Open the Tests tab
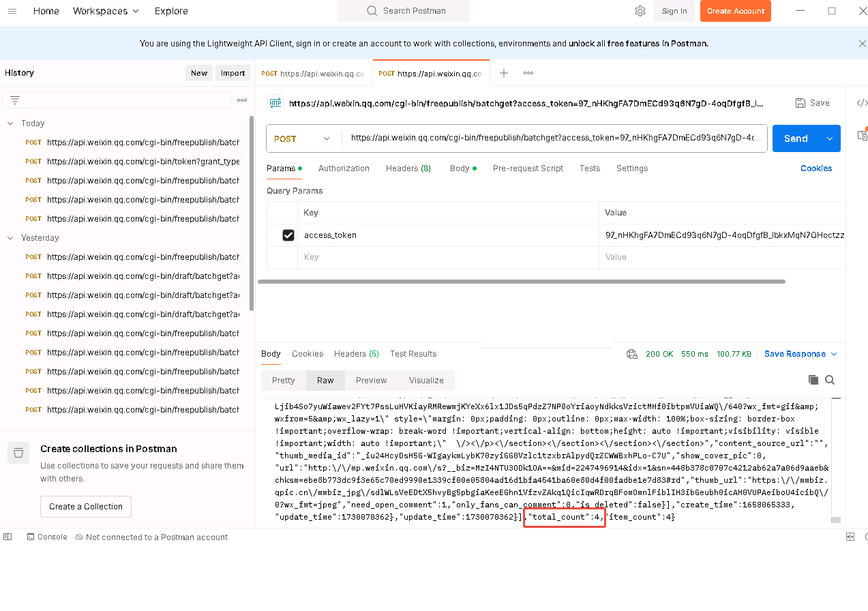Viewport: 868px width, 611px height. [590, 168]
